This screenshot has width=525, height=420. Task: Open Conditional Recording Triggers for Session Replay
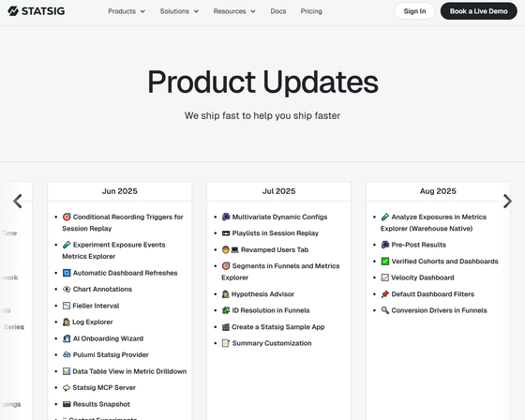123,223
